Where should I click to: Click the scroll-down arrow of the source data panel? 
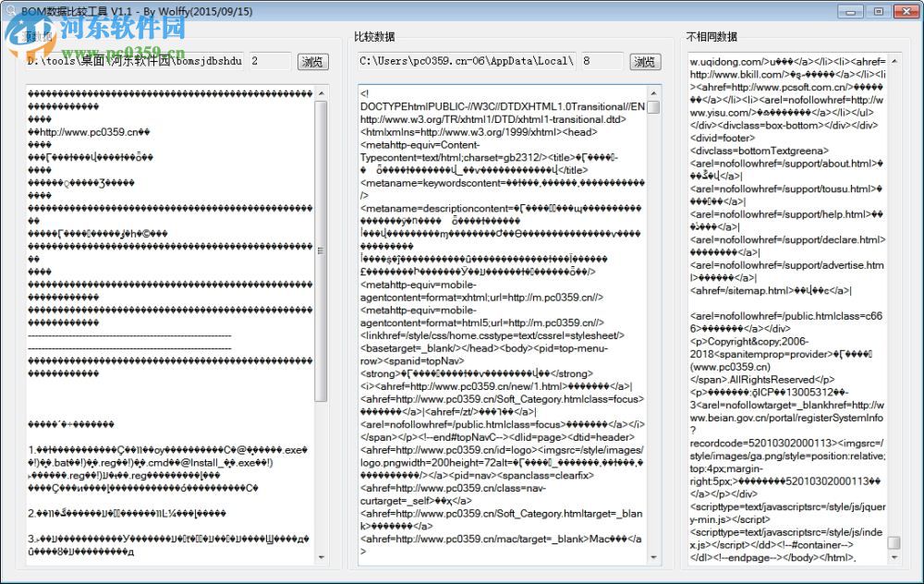tap(322, 557)
